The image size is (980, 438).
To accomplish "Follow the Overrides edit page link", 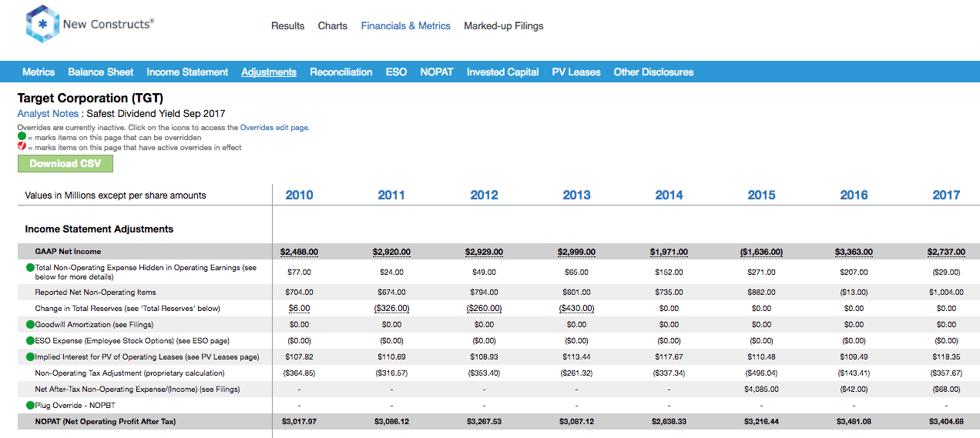I will tap(274, 128).
